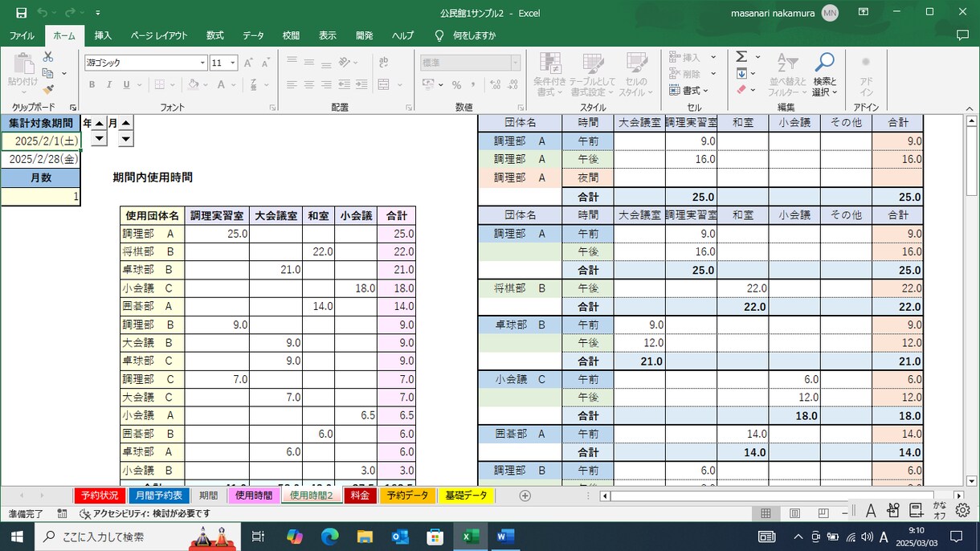Screen dimensions: 980x551
Task: Open the comments speech bubble icon
Action: click(x=962, y=35)
